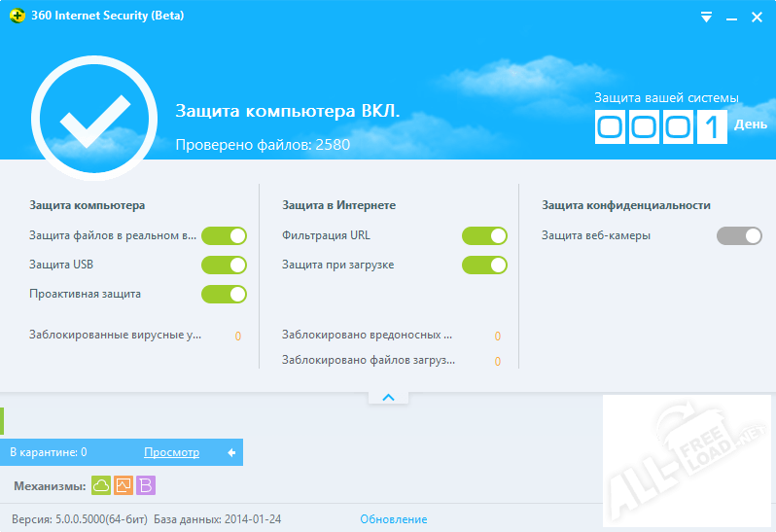
Task: Click the purple B engine icon
Action: coord(146,485)
